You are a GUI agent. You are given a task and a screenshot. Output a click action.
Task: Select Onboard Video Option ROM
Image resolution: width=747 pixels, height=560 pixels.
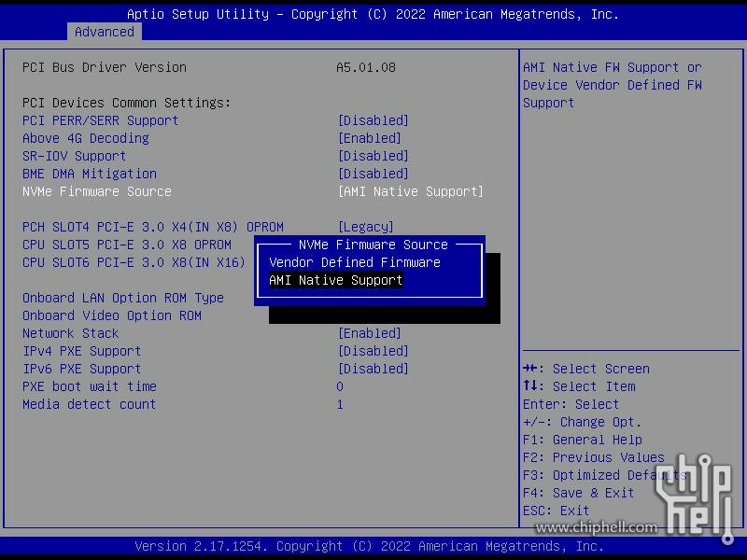click(112, 315)
